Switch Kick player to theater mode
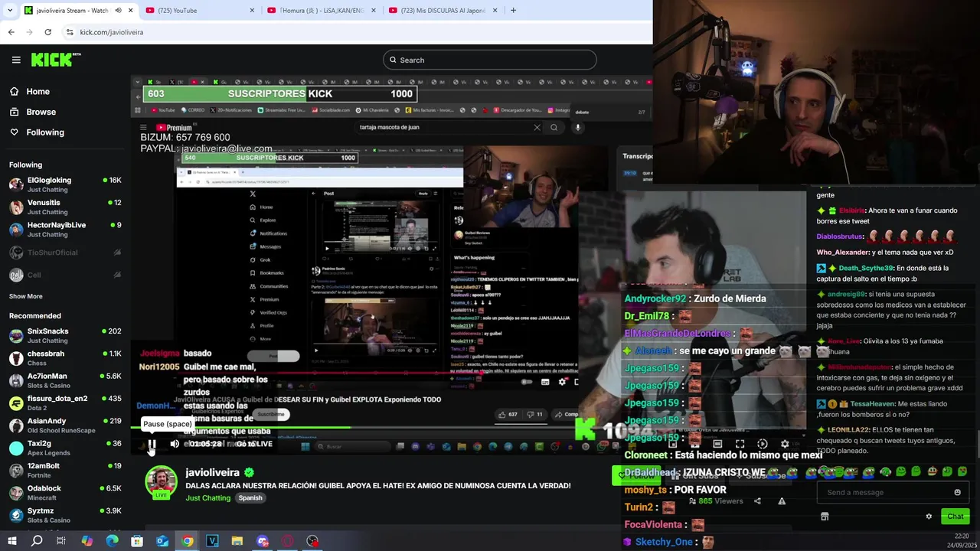The width and height of the screenshot is (980, 551). pyautogui.click(x=717, y=444)
